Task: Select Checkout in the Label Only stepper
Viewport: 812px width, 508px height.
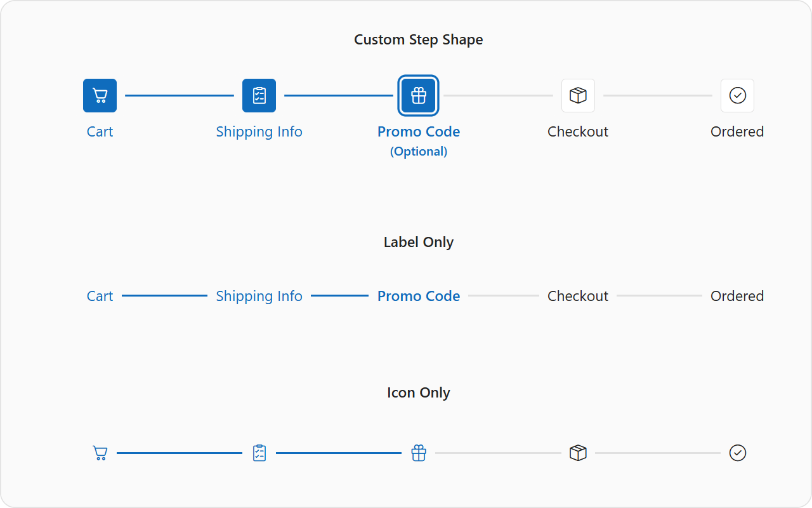Action: (578, 295)
